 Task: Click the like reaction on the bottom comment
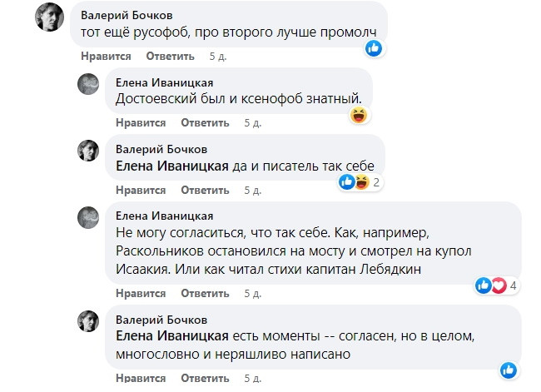(x=509, y=369)
